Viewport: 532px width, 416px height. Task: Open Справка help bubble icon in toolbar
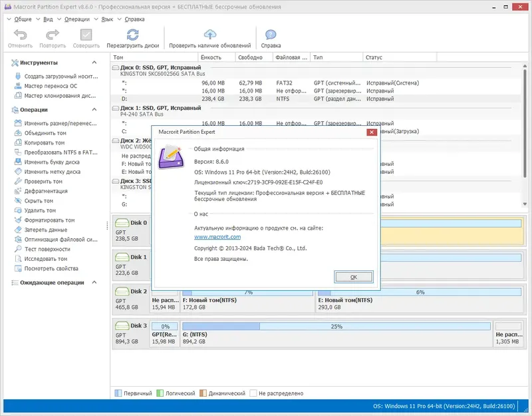[x=271, y=35]
